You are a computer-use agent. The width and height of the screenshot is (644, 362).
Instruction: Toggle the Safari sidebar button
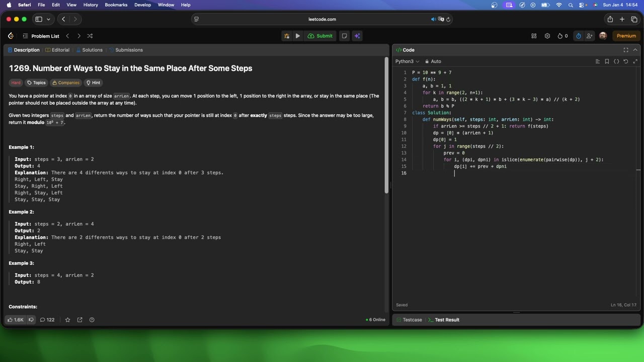tap(39, 19)
